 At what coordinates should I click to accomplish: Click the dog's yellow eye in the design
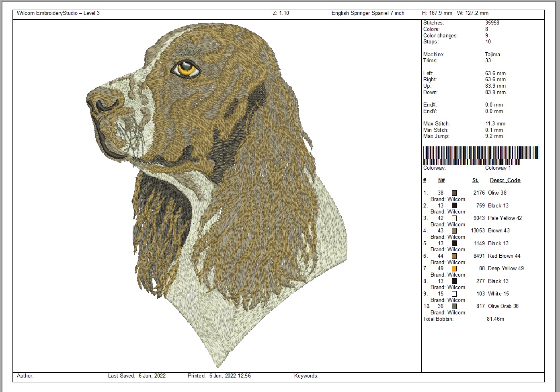[188, 68]
